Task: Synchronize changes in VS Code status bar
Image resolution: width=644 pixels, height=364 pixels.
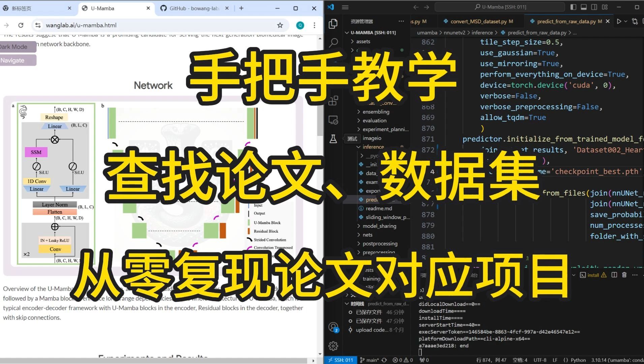Action: coord(384,360)
